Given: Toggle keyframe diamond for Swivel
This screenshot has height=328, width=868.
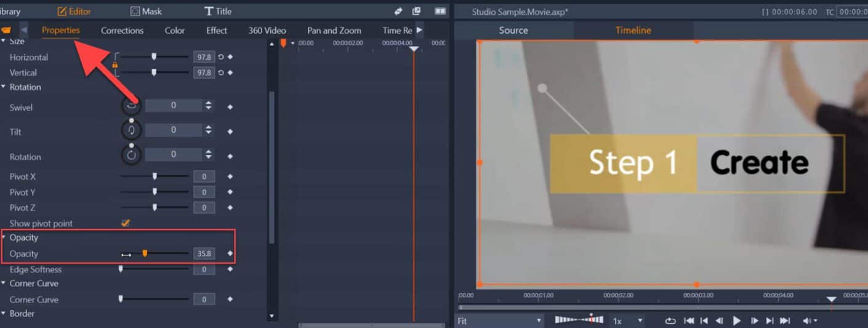Looking at the screenshot, I should tap(230, 107).
